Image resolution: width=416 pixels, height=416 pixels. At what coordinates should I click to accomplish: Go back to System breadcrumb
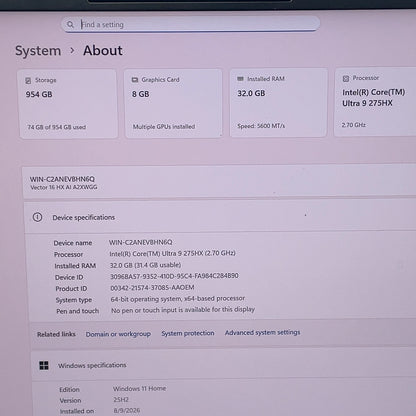[38, 51]
